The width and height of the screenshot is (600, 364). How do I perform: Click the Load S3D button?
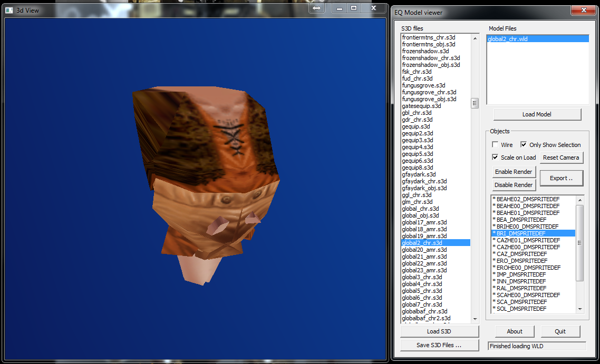pyautogui.click(x=439, y=331)
